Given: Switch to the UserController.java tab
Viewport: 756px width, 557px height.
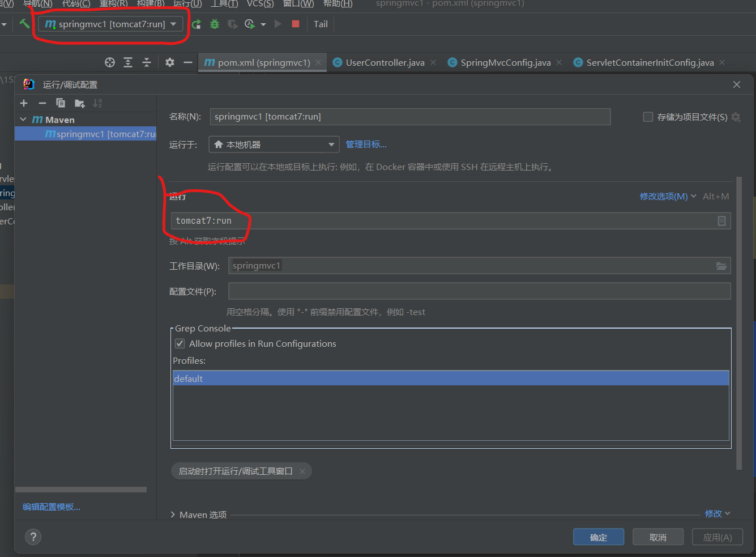Looking at the screenshot, I should (385, 62).
